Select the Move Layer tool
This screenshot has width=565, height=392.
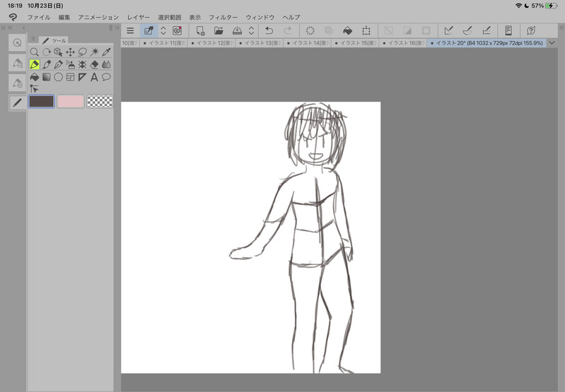point(70,52)
